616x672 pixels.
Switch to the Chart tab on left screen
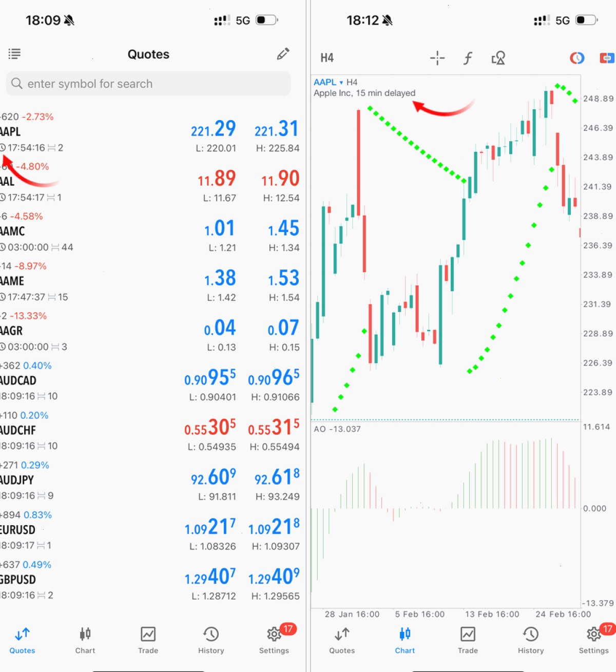[85, 640]
